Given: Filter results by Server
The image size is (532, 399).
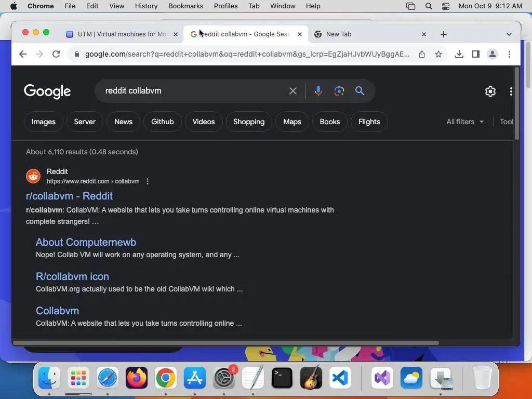Looking at the screenshot, I should pyautogui.click(x=85, y=122).
